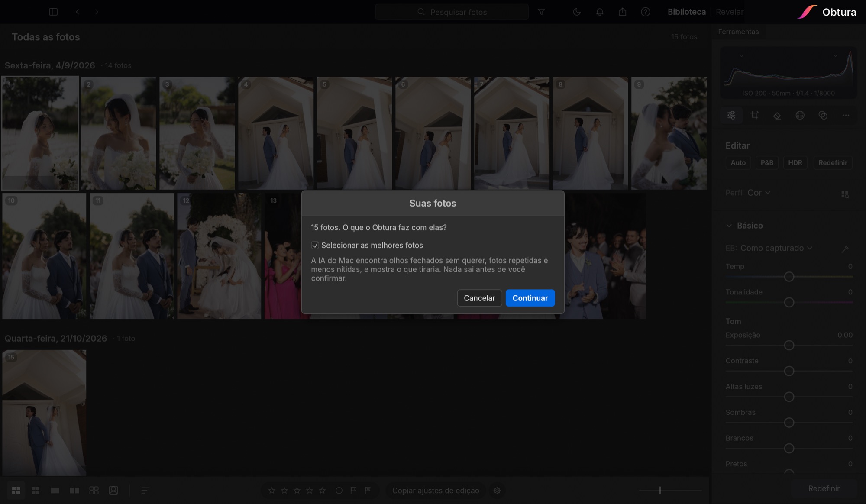Open the help question mark icon
Image resolution: width=866 pixels, height=504 pixels.
pos(646,12)
